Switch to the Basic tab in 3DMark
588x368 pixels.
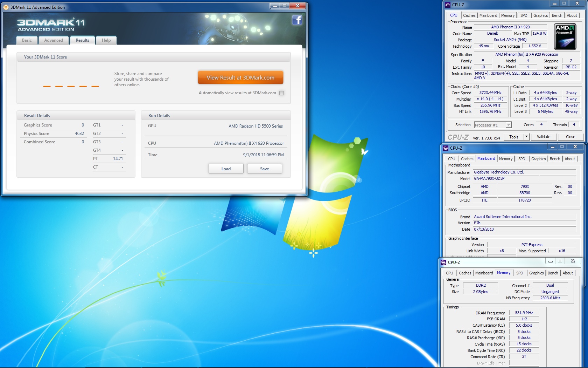pos(27,40)
